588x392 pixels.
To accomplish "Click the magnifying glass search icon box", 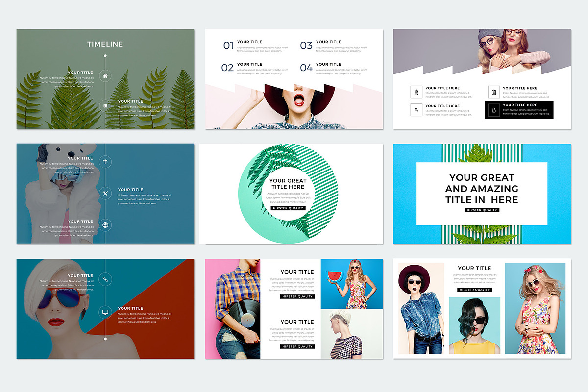I will coord(416,110).
